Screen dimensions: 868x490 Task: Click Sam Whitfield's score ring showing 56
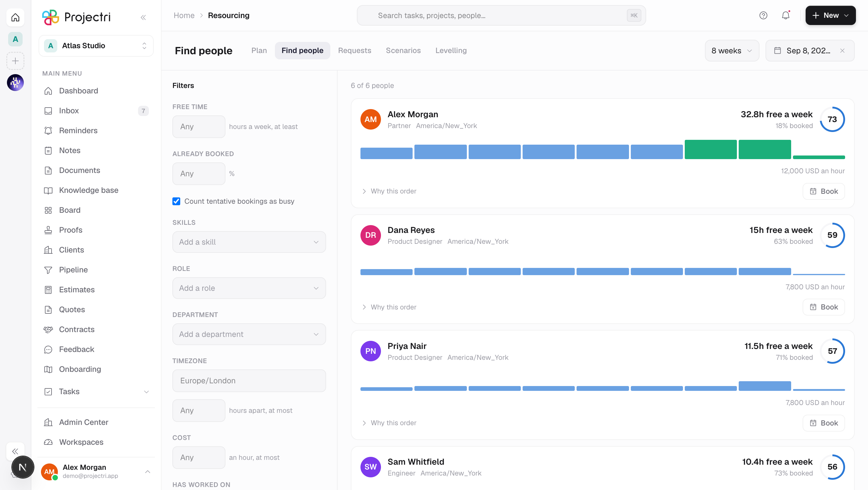coord(832,467)
